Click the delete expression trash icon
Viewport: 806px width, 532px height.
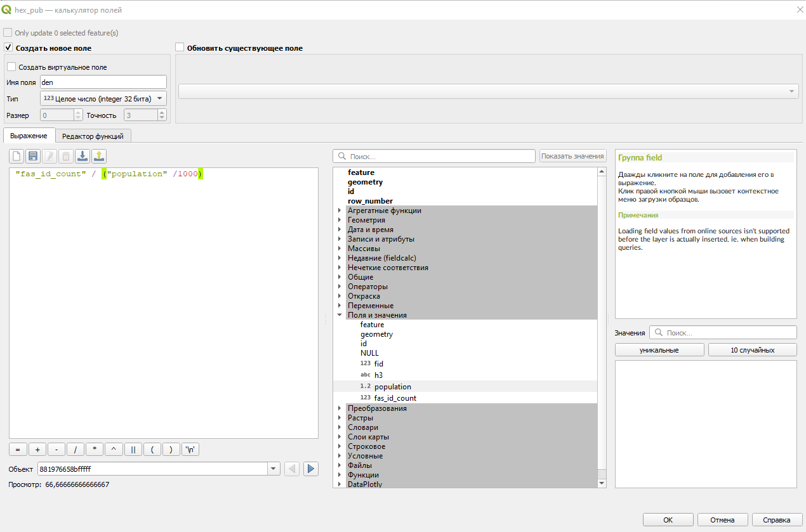pos(65,156)
